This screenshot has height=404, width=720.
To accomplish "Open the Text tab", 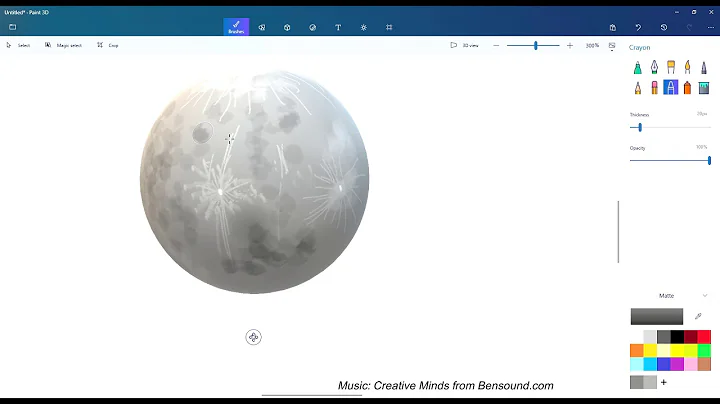I will (x=338, y=27).
